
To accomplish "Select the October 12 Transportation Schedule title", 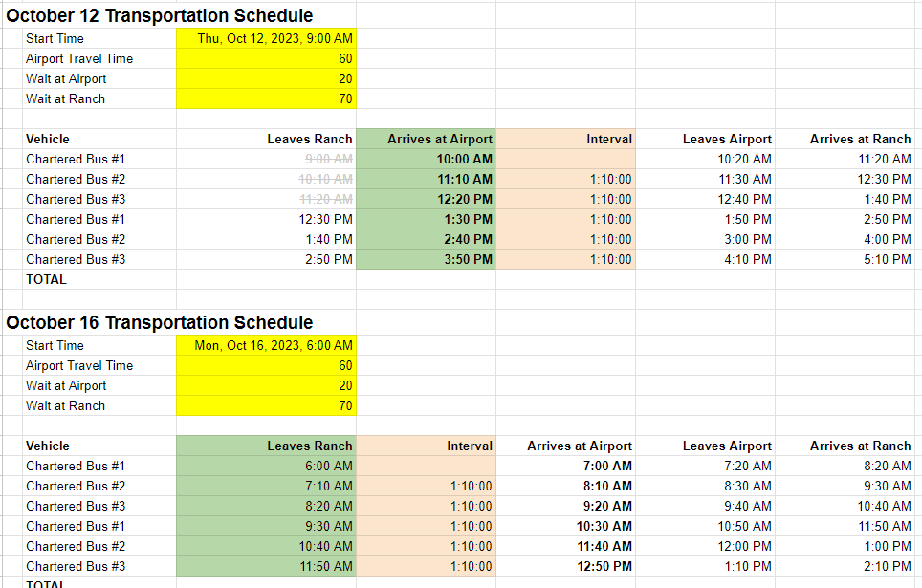I will click(160, 16).
